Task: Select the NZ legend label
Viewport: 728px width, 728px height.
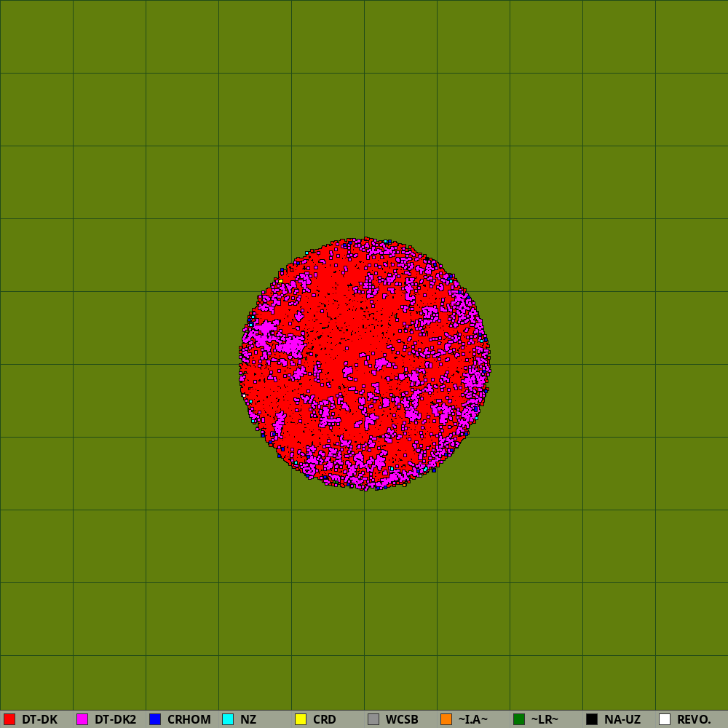Action: pos(248,720)
